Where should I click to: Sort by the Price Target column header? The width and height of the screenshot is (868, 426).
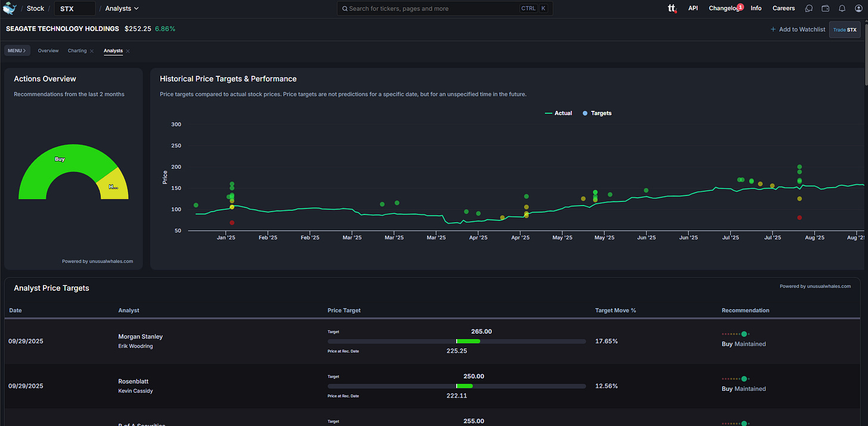point(344,310)
